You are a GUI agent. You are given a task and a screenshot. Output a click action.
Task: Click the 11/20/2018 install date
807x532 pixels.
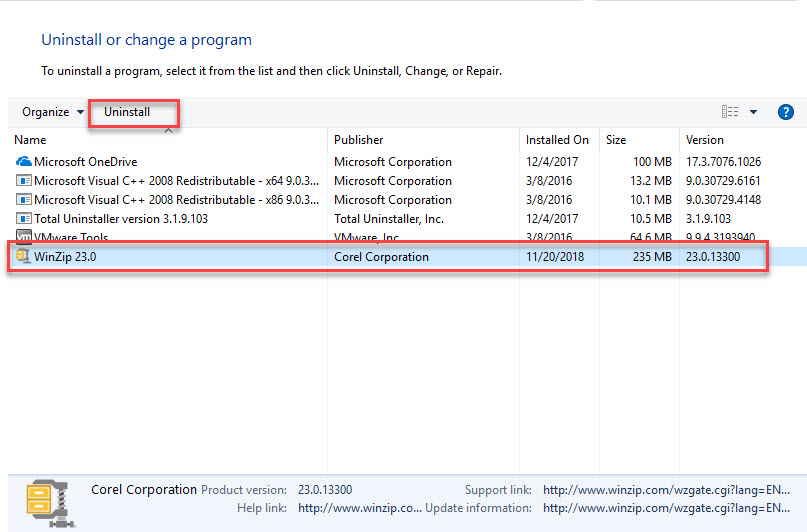click(x=555, y=257)
